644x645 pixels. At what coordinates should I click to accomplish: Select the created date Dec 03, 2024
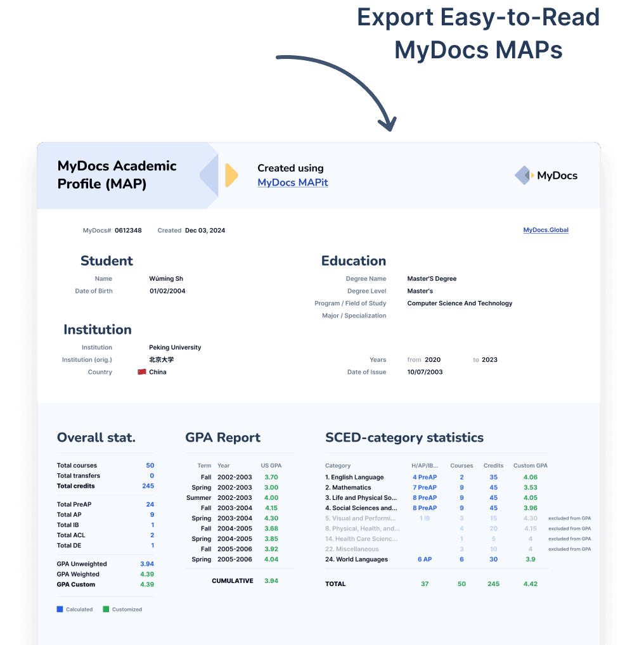205,231
